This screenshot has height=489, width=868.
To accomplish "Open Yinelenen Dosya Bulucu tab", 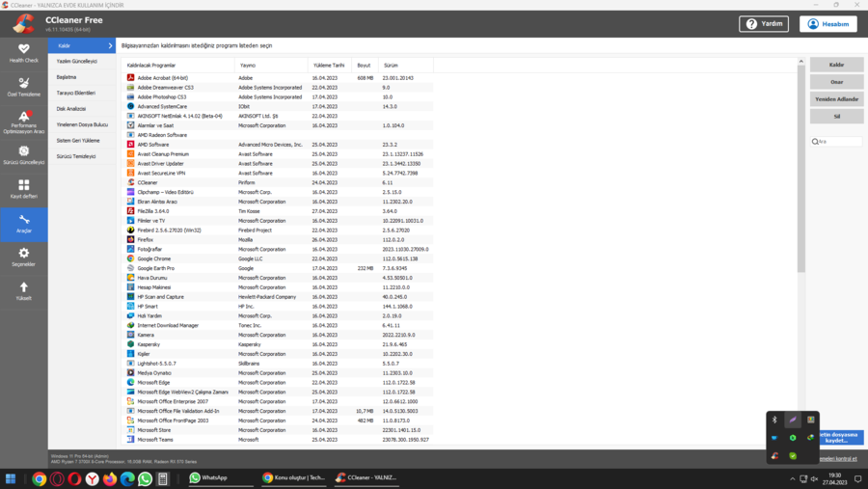I will pos(82,124).
